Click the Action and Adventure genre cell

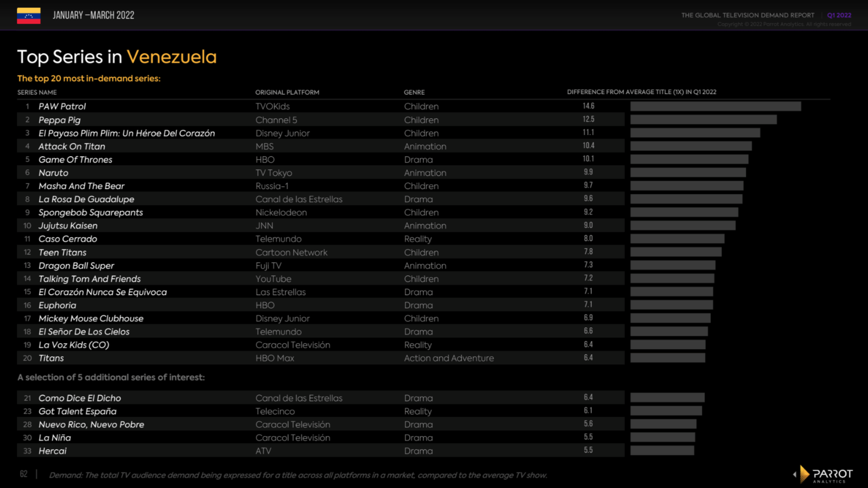pos(449,358)
